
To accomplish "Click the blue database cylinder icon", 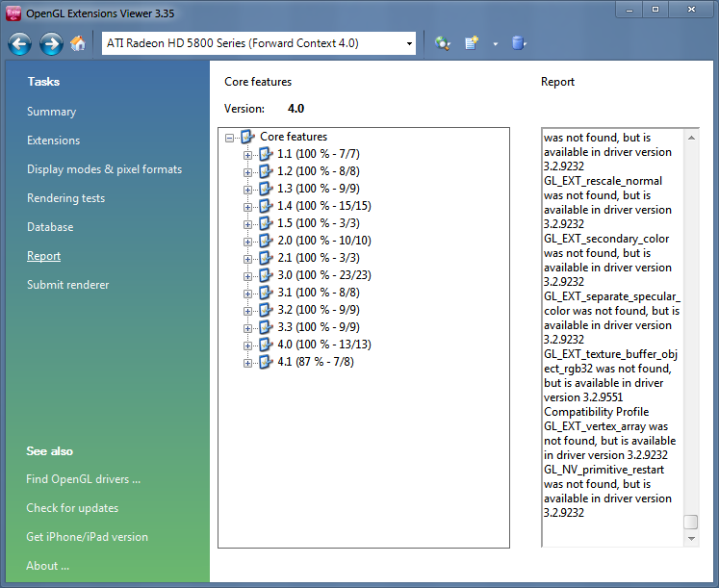I will (x=519, y=43).
